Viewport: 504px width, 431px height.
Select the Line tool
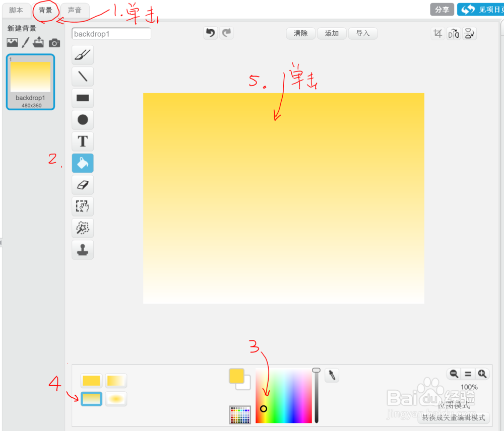point(83,77)
